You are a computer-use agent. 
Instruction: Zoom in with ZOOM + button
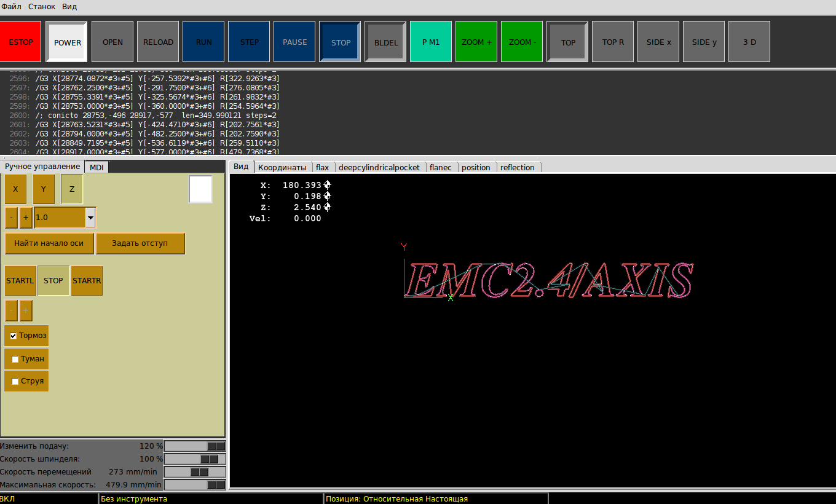coord(476,42)
